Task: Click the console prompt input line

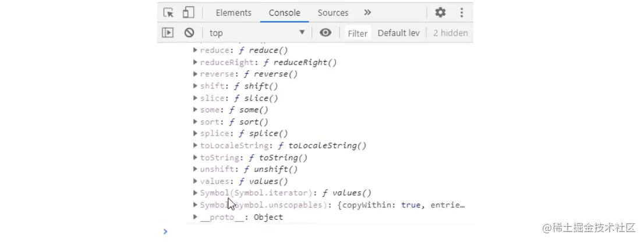Action: point(314,231)
